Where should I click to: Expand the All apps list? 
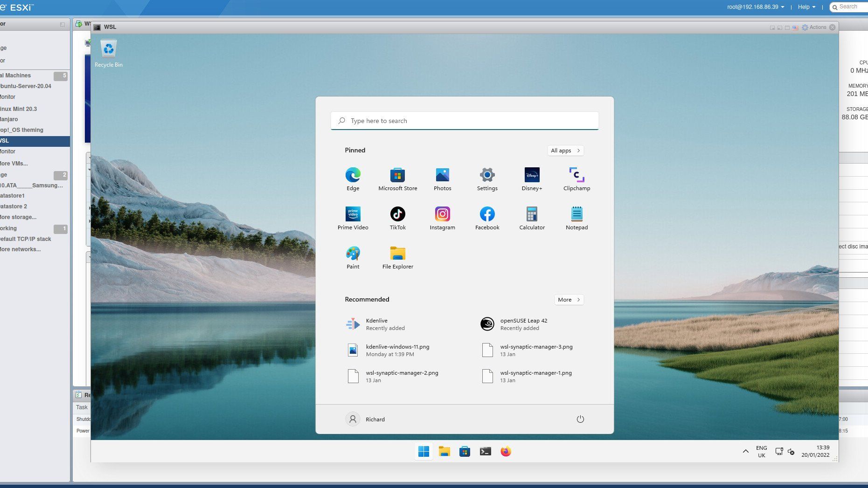coord(565,151)
